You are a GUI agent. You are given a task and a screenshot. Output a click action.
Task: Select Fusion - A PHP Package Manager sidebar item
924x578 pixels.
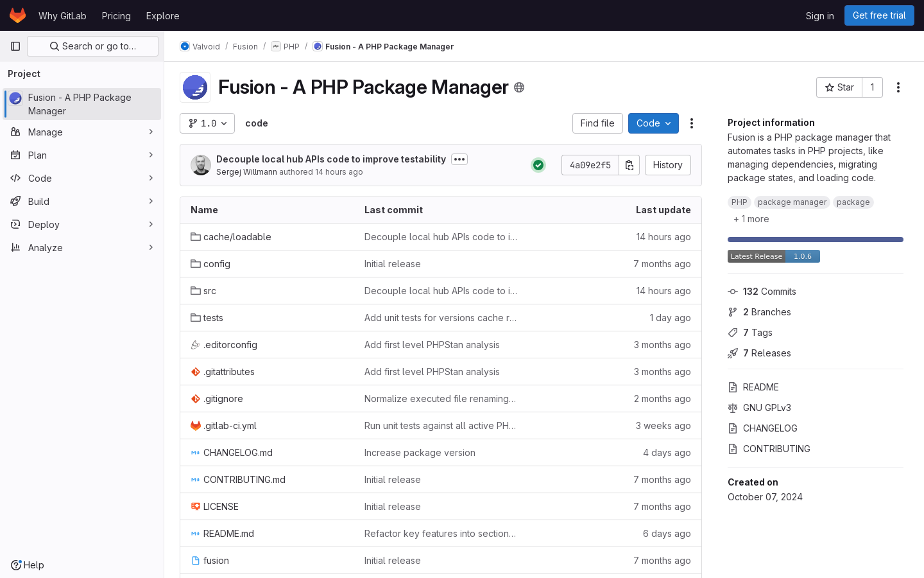(x=82, y=104)
